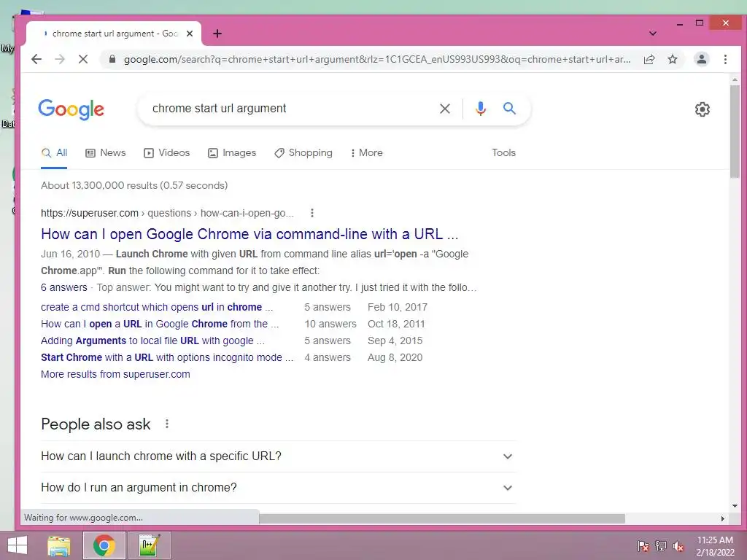Viewport: 747px width, 560px height.
Task: Click the horizontal scrollbar thumb
Action: tap(441, 518)
